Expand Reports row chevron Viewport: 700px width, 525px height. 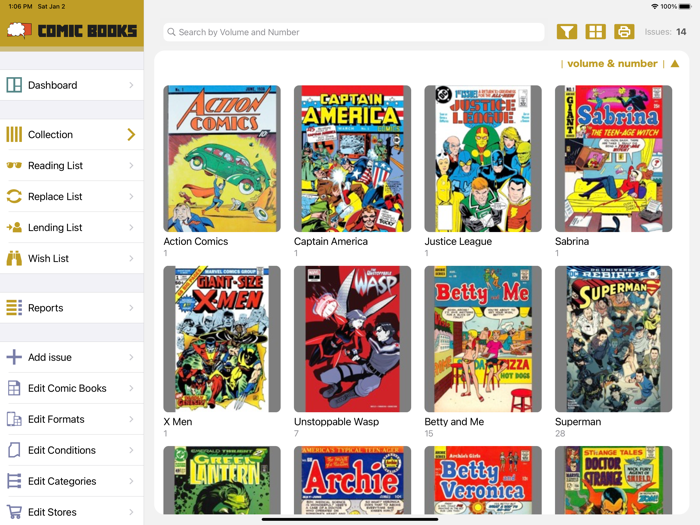(x=131, y=308)
